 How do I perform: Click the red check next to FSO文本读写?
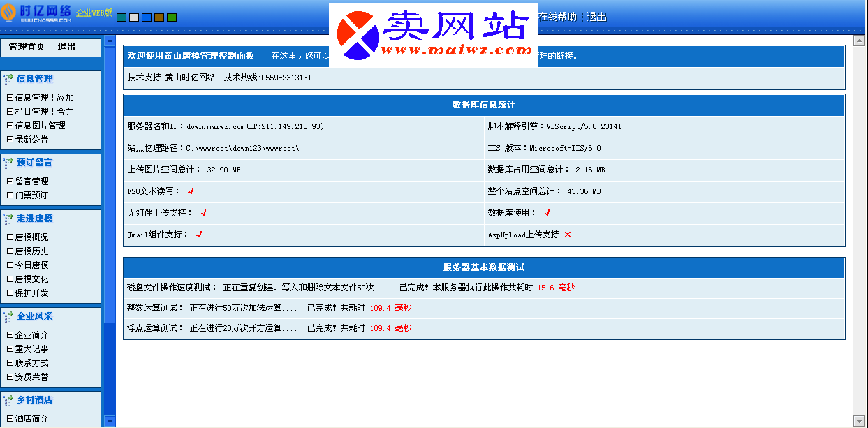click(x=191, y=191)
